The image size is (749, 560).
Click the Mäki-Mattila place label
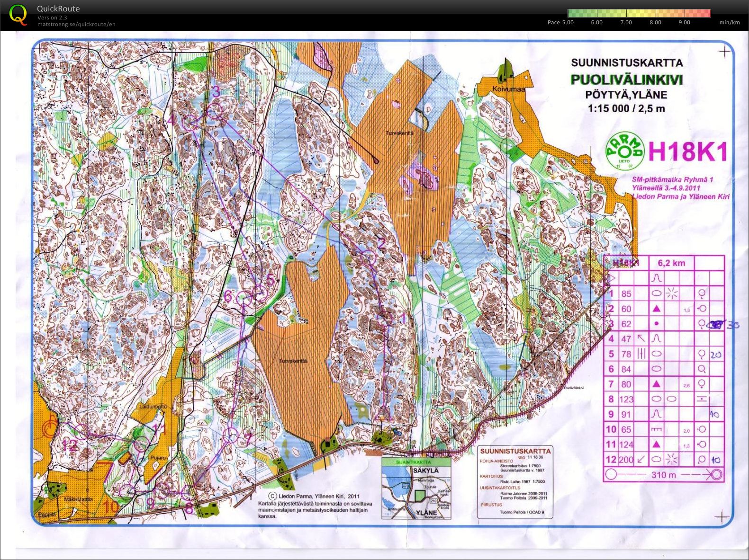(x=79, y=499)
